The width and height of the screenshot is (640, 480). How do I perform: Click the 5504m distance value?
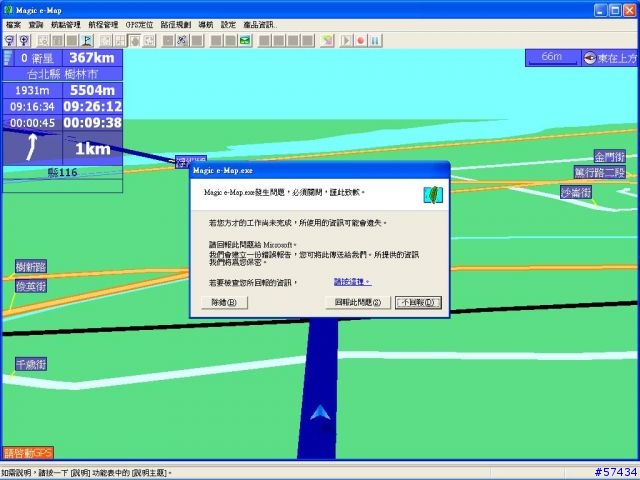tap(92, 90)
